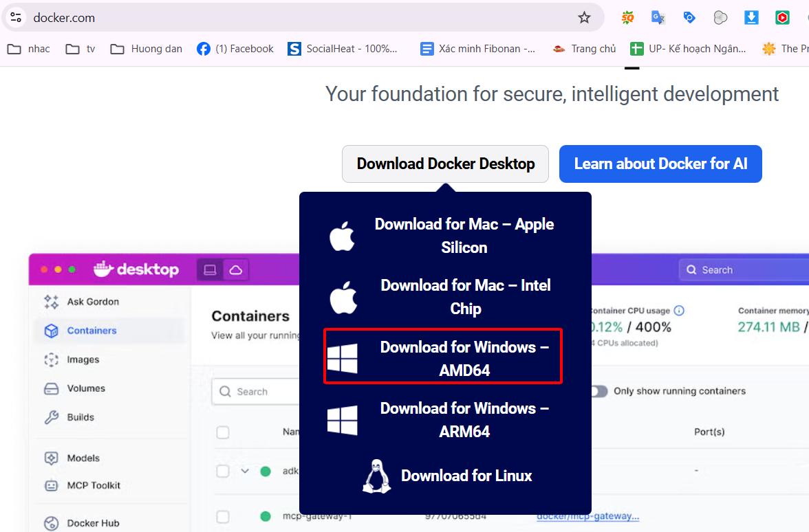Click the Windows logo beside ARM64
This screenshot has width=809, height=532.
tap(342, 419)
